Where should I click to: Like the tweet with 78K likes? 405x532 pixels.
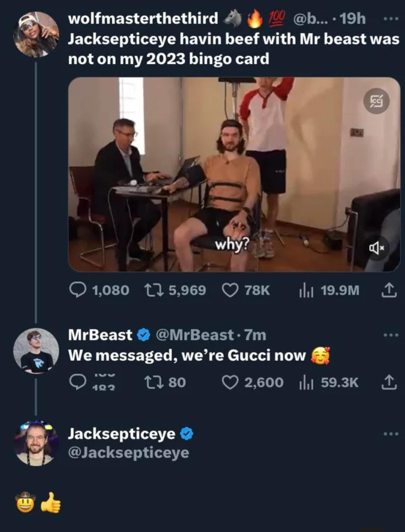coord(230,290)
